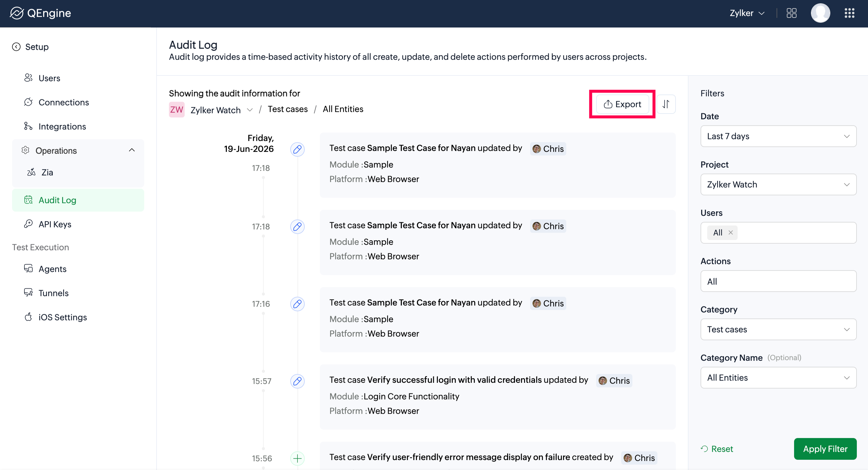Click the Connections sidebar icon
868x470 pixels.
28,102
